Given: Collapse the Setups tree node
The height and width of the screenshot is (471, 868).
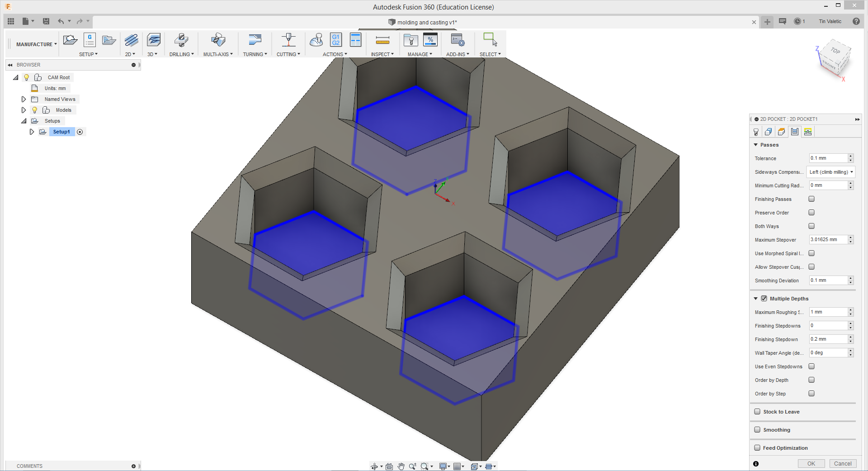Looking at the screenshot, I should 24,121.
